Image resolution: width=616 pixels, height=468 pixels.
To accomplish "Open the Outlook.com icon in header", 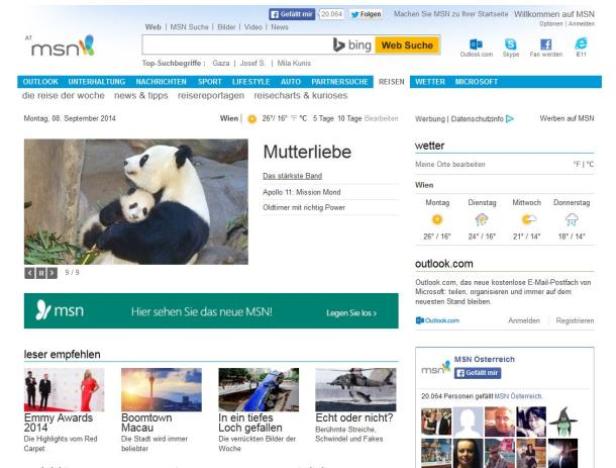I will coord(476,44).
